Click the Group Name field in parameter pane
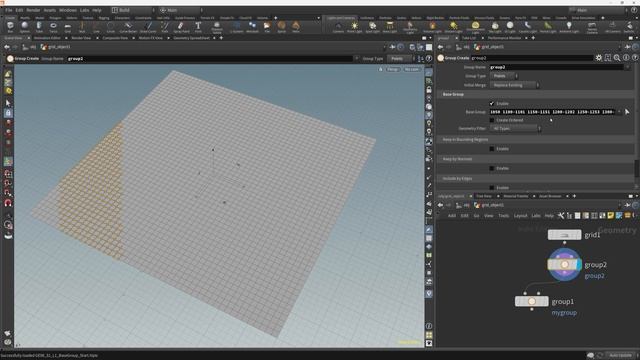This screenshot has width=640, height=360. click(x=558, y=67)
